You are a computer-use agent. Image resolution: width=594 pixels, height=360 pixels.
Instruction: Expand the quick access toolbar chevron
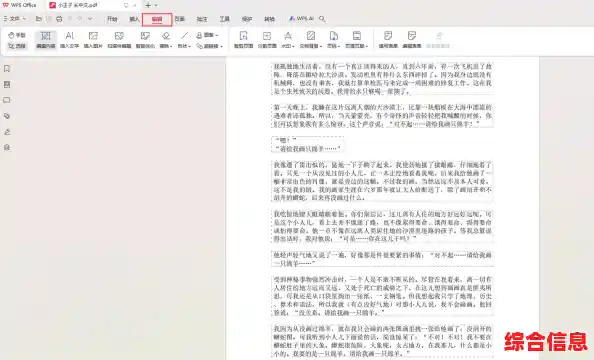pyautogui.click(x=90, y=19)
